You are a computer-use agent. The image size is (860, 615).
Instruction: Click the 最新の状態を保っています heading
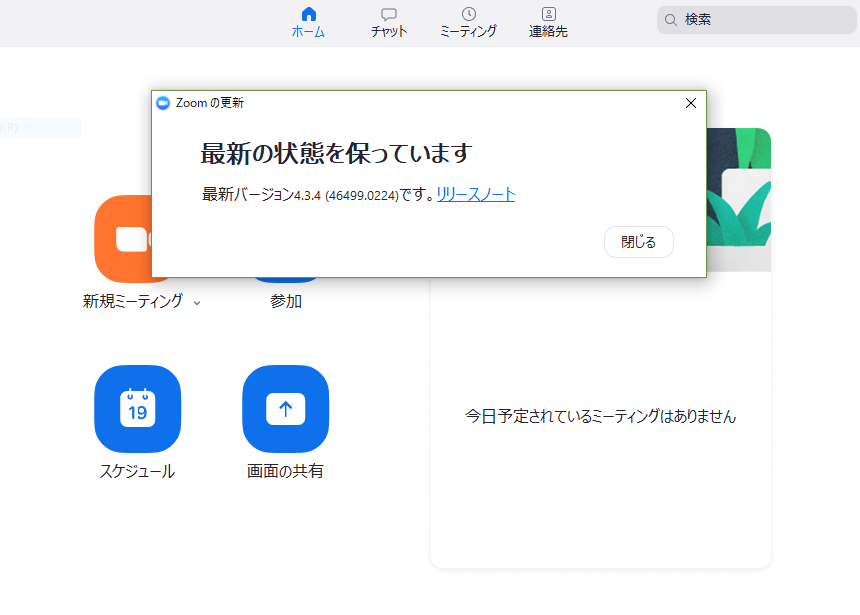point(336,153)
